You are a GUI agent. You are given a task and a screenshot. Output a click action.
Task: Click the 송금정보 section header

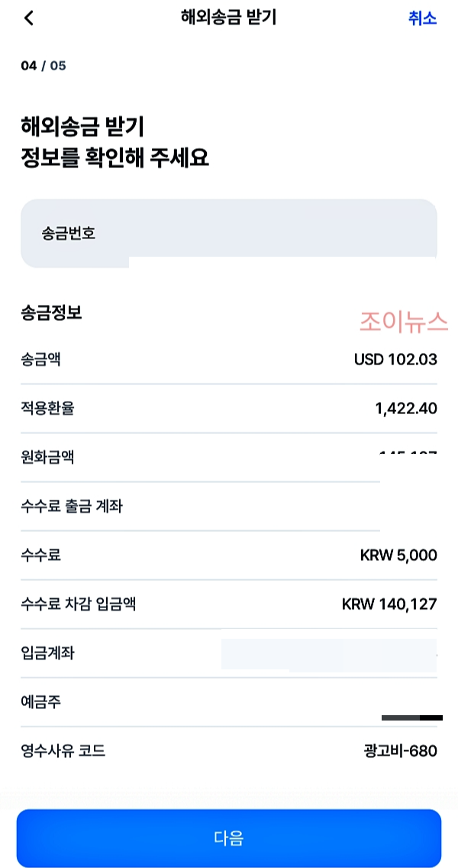(x=44, y=314)
